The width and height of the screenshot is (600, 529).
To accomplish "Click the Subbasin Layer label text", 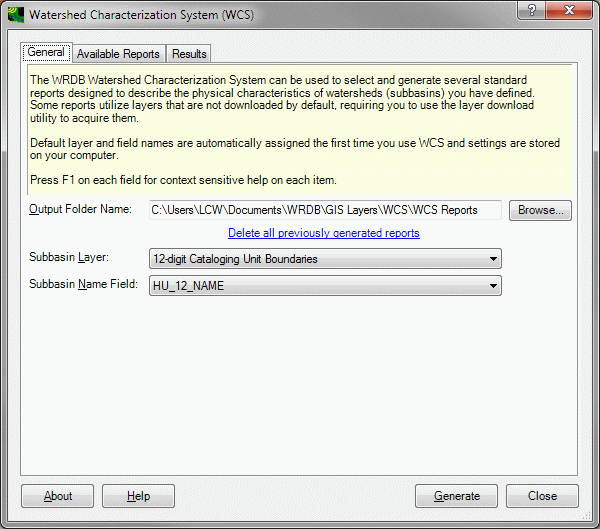I will (x=69, y=258).
